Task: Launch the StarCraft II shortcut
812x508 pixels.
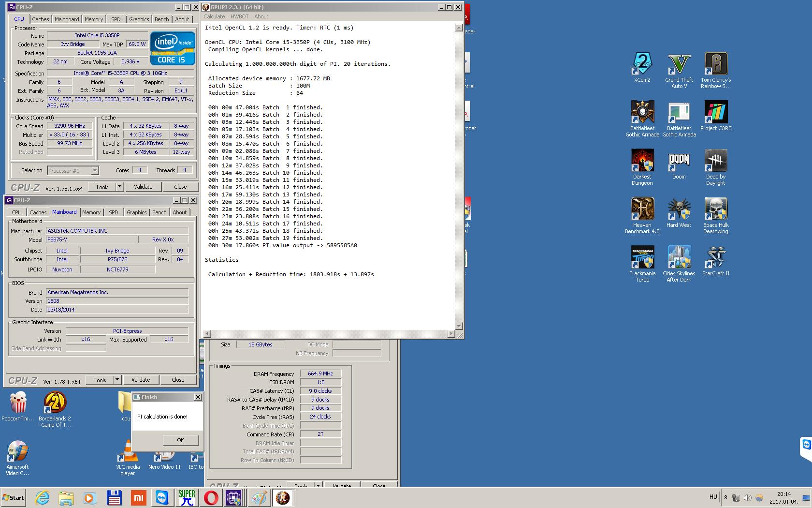Action: point(716,261)
